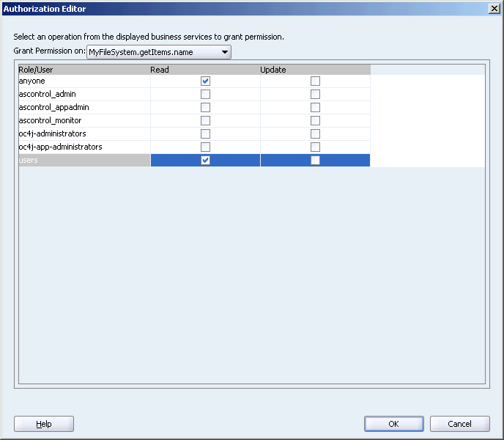
Task: Click the Cancel button
Action: click(459, 424)
